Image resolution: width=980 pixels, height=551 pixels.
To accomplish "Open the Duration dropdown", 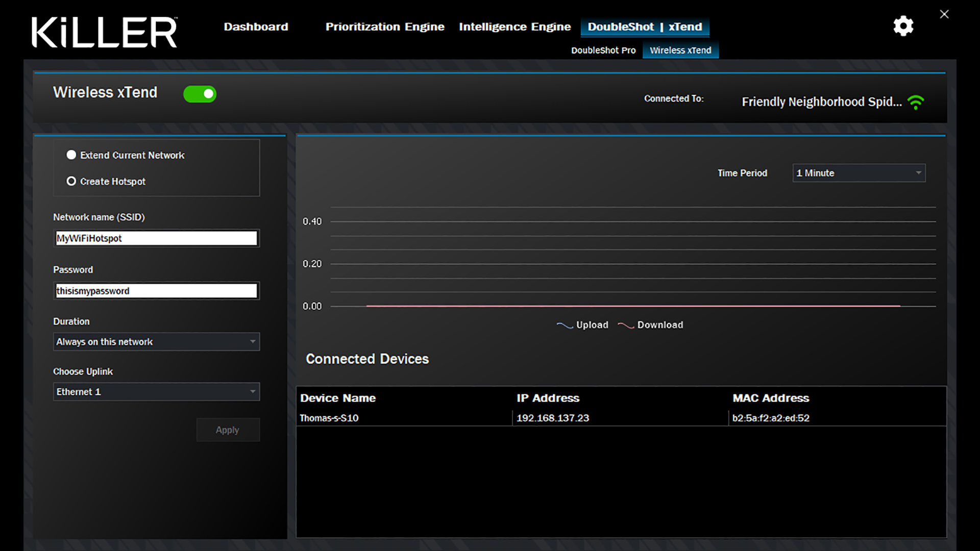I will point(156,342).
